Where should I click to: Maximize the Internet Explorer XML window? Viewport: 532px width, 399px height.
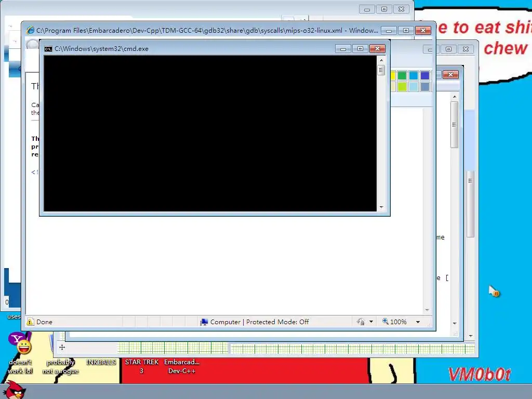[x=406, y=31]
